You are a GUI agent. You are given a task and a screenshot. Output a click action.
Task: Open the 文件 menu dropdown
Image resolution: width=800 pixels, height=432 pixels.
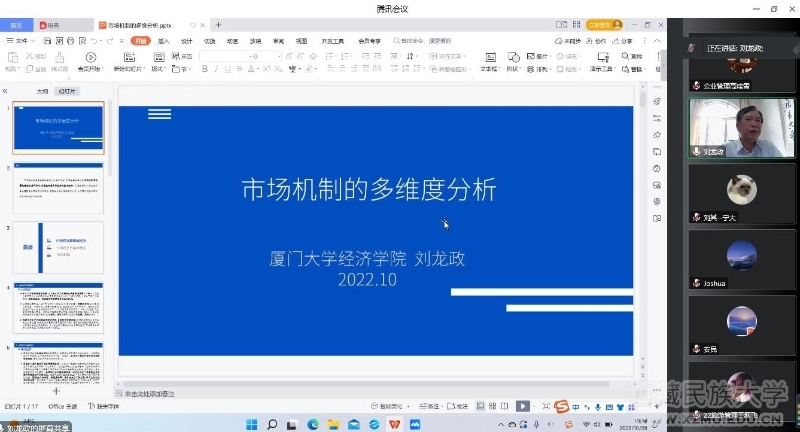pos(20,41)
